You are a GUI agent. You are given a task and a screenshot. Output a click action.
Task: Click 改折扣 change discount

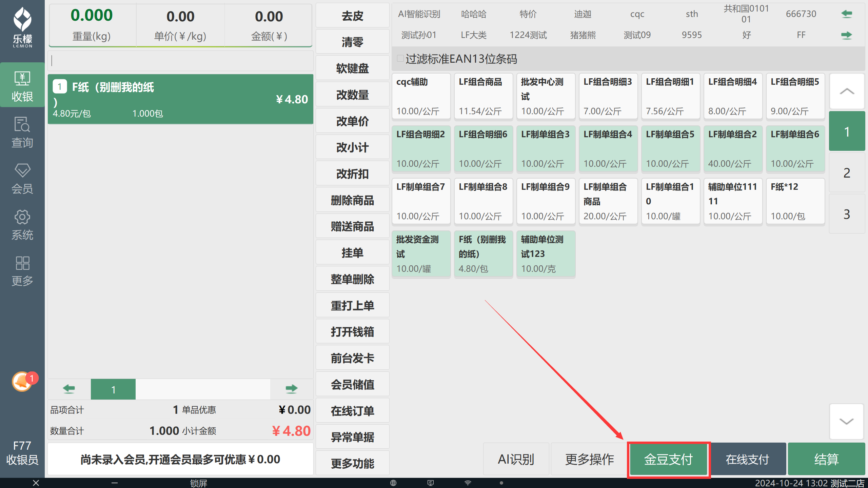coord(353,174)
